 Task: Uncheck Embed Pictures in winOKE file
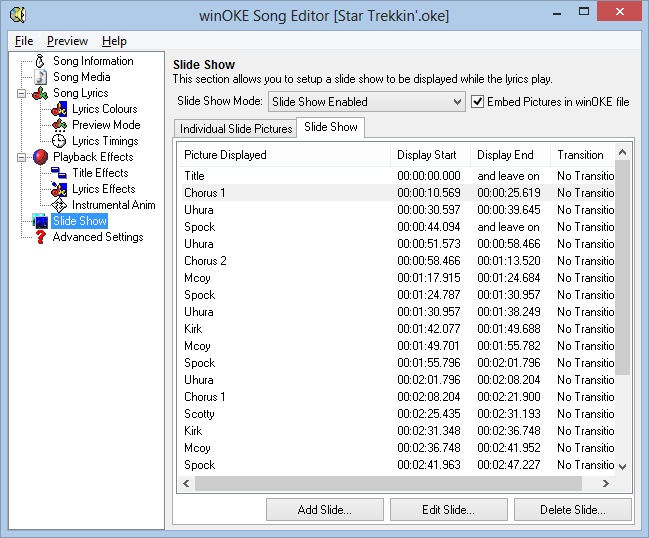tap(478, 102)
